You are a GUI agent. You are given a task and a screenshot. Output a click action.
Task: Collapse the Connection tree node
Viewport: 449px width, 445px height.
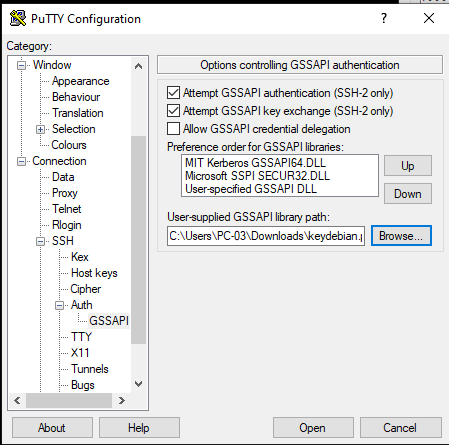(x=21, y=162)
